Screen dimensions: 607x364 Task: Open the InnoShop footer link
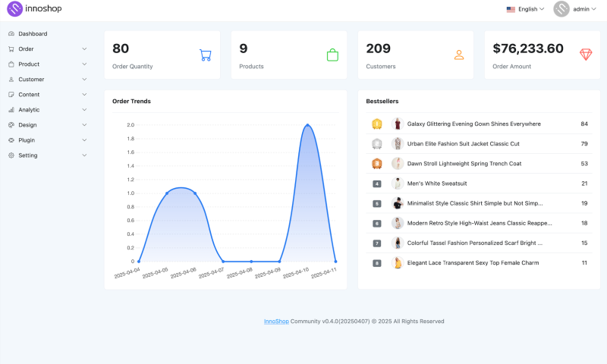pyautogui.click(x=275, y=321)
